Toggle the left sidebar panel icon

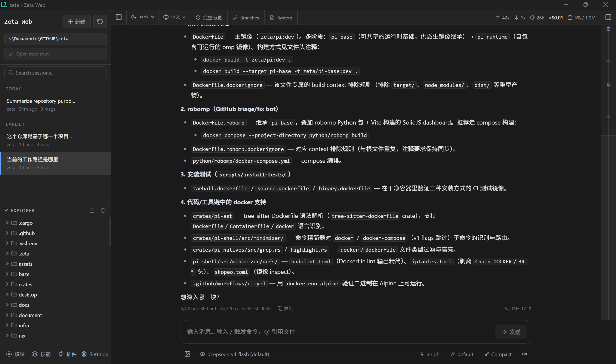(118, 17)
